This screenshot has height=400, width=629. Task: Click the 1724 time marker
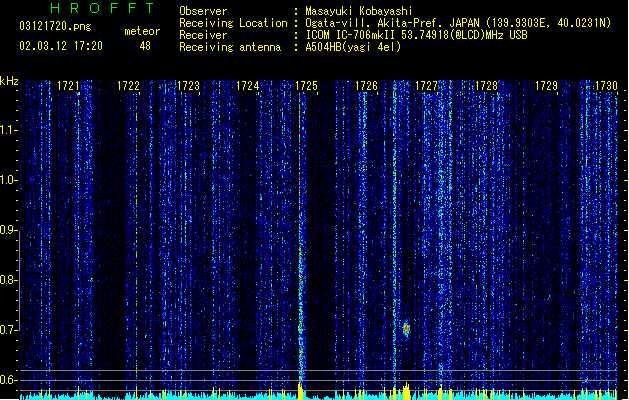click(248, 86)
